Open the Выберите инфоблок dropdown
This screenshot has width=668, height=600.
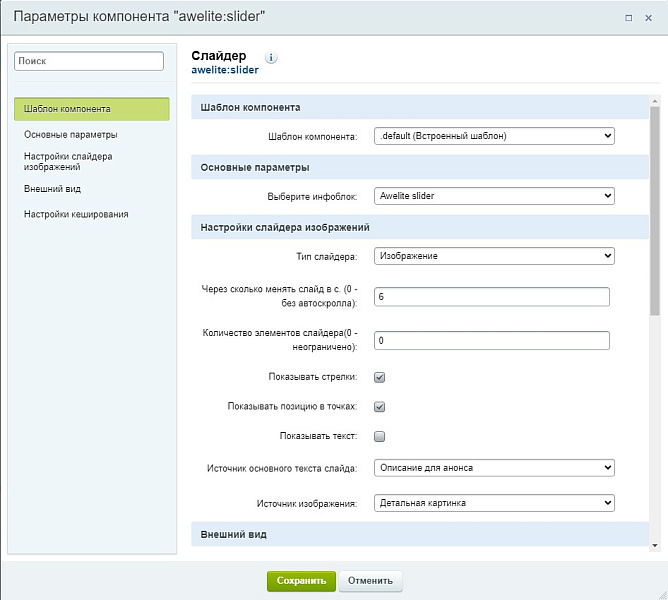(493, 196)
